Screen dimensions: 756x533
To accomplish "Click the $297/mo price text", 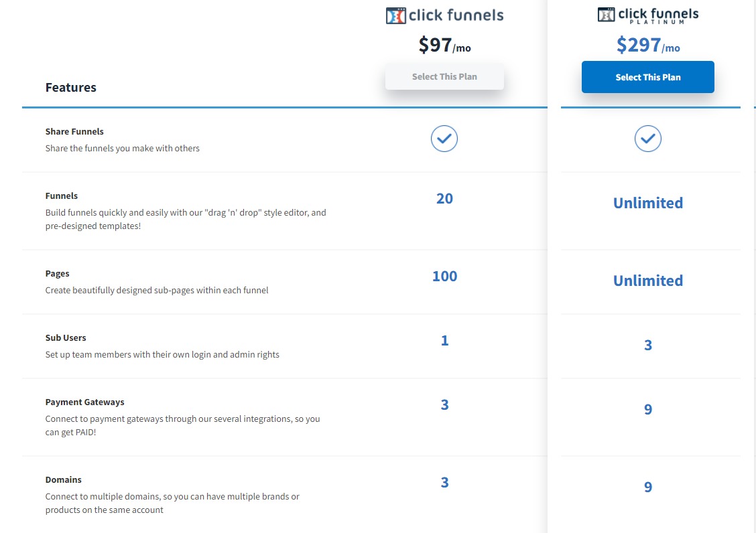I will click(x=648, y=46).
